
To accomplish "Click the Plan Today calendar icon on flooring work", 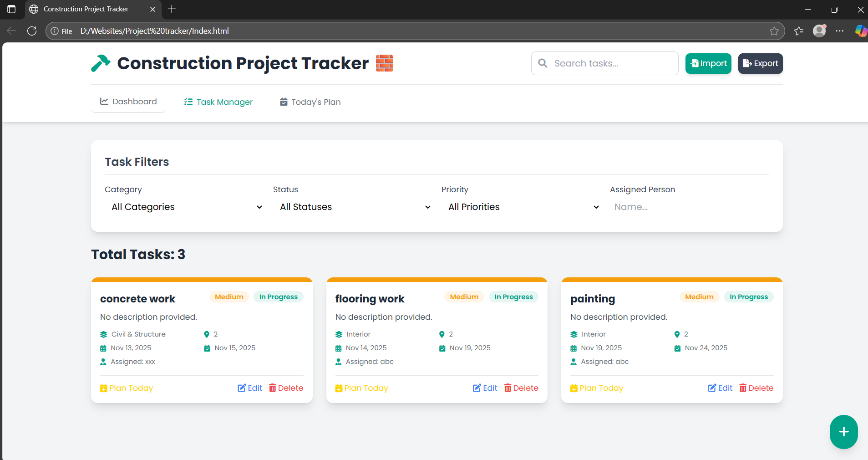I will (x=339, y=388).
